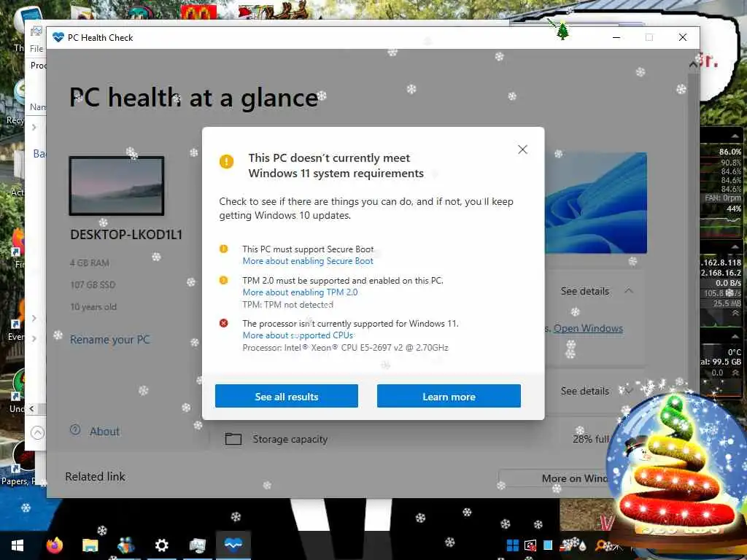Collapse arrow above the 86.0% gadget readings
Image resolution: width=747 pixels, height=560 pixels.
pyautogui.click(x=735, y=136)
